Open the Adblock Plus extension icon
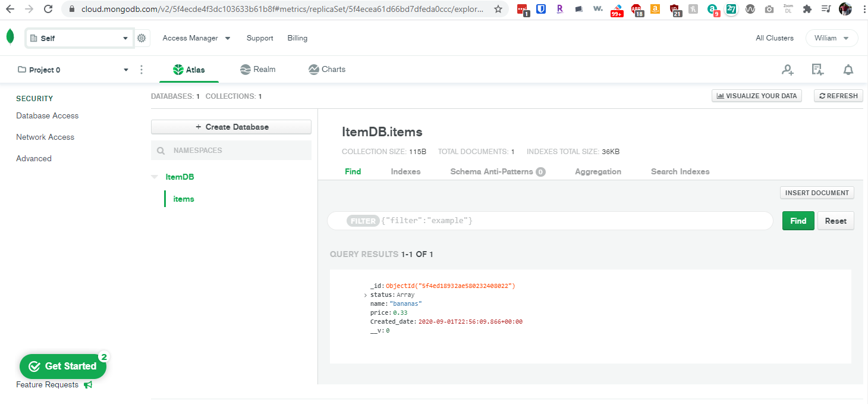Viewport: 868px width, 404px height. (637, 10)
